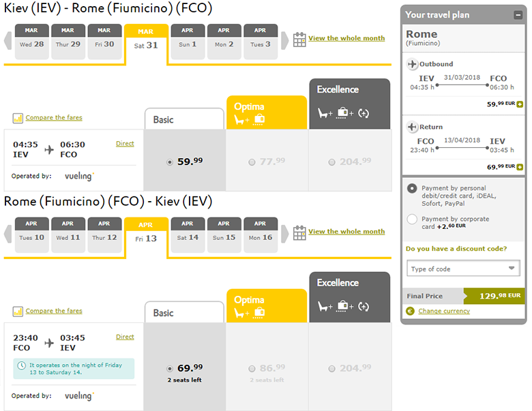The width and height of the screenshot is (532, 411).
Task: Click the calendar icon beside the outbound dates
Action: pyautogui.click(x=299, y=40)
